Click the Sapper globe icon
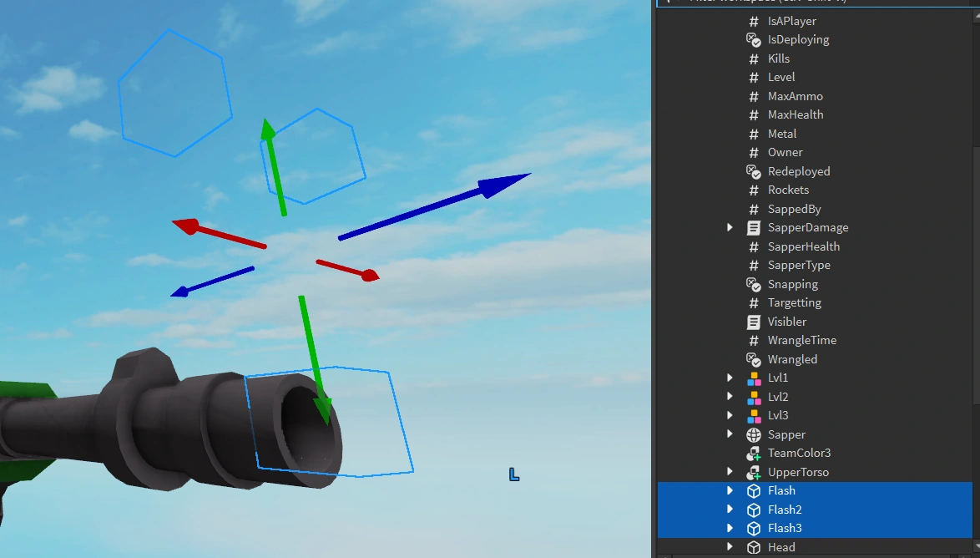Image resolution: width=980 pixels, height=558 pixels. tap(754, 434)
